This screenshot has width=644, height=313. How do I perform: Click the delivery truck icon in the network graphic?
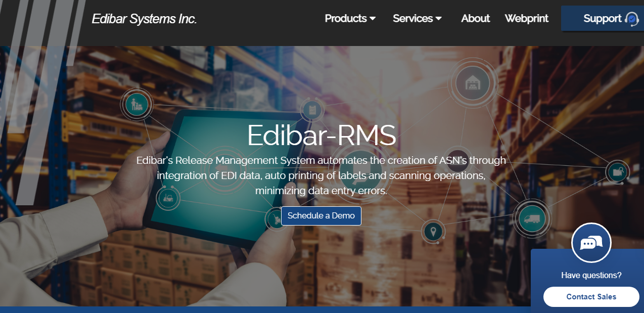pos(532,218)
